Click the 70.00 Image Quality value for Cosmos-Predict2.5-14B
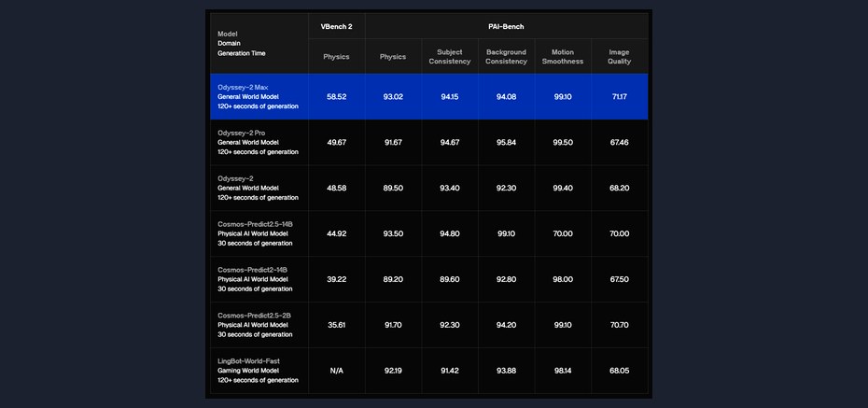Image resolution: width=868 pixels, height=408 pixels. pos(619,233)
